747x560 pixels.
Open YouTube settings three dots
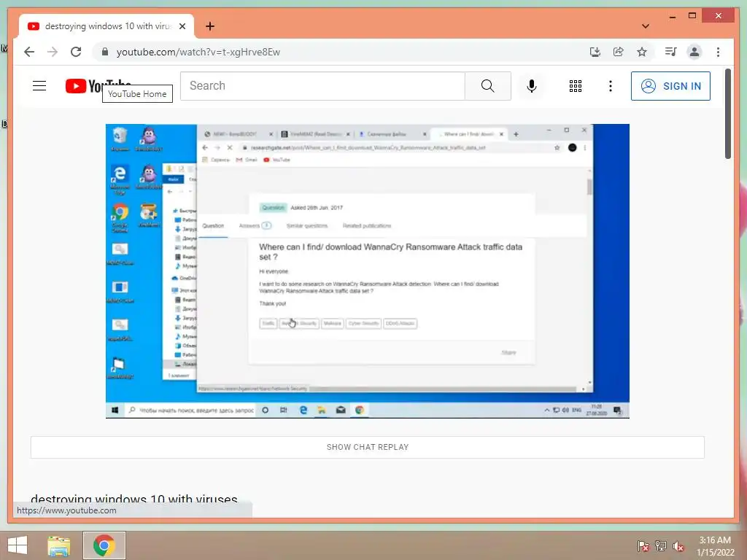611,86
